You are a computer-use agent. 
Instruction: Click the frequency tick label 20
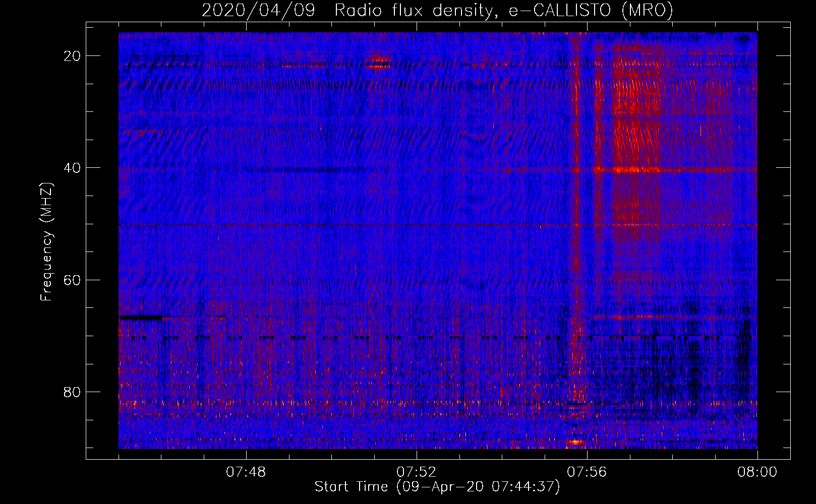tap(73, 56)
